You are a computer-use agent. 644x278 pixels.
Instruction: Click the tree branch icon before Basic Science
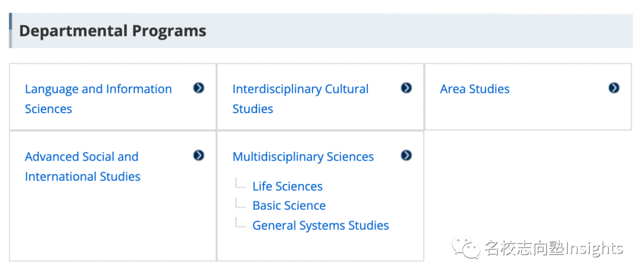coord(240,204)
